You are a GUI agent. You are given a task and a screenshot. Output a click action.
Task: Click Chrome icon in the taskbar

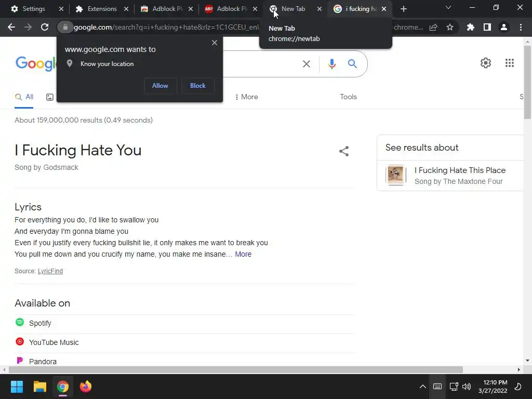coord(63,387)
